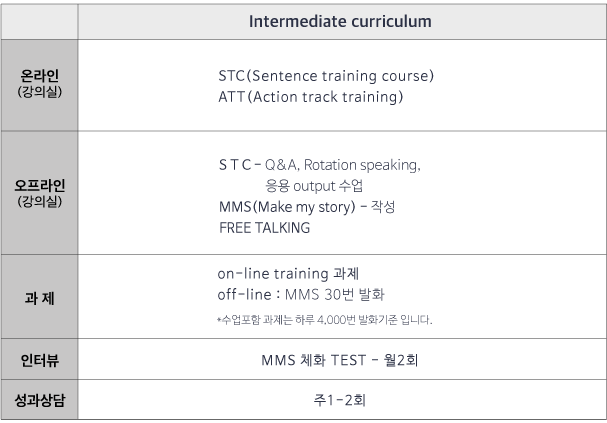Click on-line training 과제 text
Viewport: 607px width, 423px height.
[x=288, y=274]
